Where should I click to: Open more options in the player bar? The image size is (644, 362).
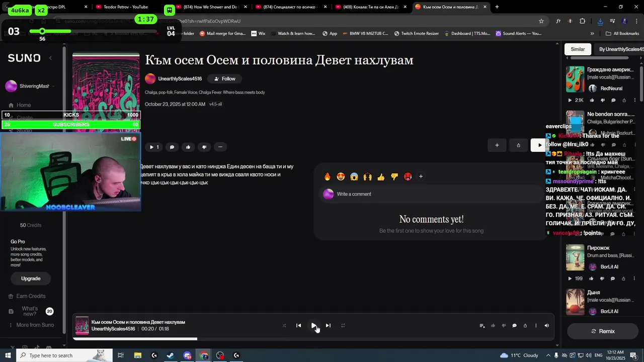click(536, 326)
